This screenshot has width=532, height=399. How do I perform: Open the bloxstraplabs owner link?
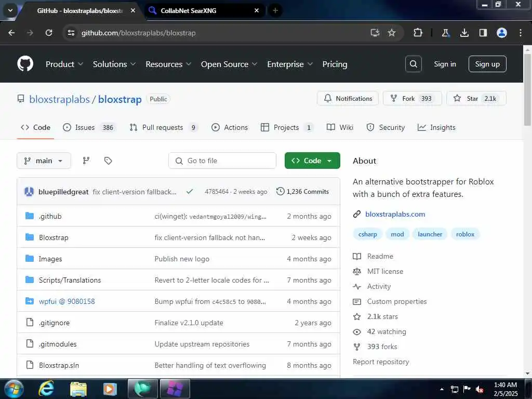(x=59, y=99)
